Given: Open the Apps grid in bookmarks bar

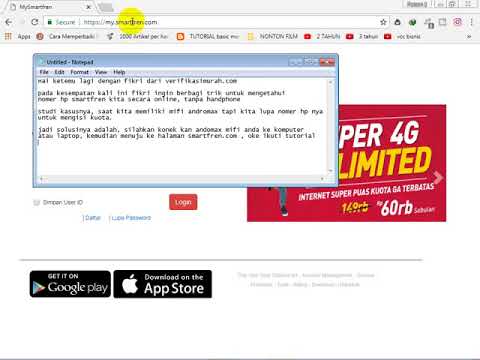Looking at the screenshot, I should 17,36.
